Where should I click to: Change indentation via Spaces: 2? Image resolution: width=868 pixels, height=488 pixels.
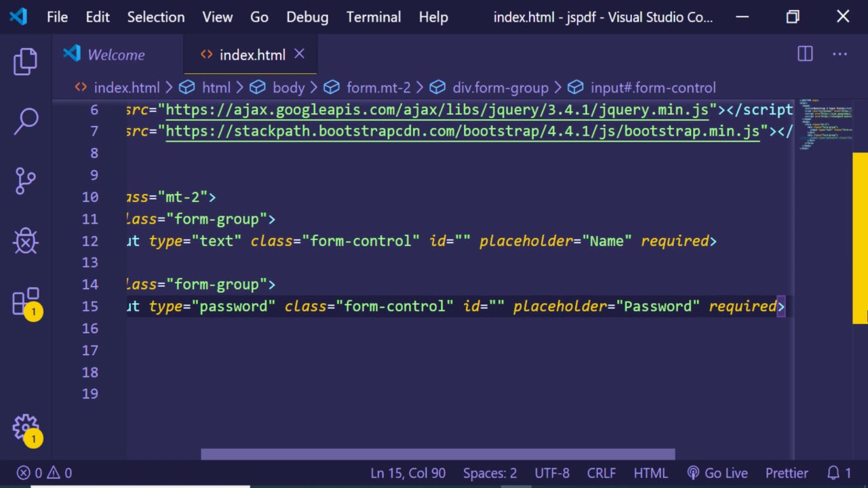(x=490, y=473)
